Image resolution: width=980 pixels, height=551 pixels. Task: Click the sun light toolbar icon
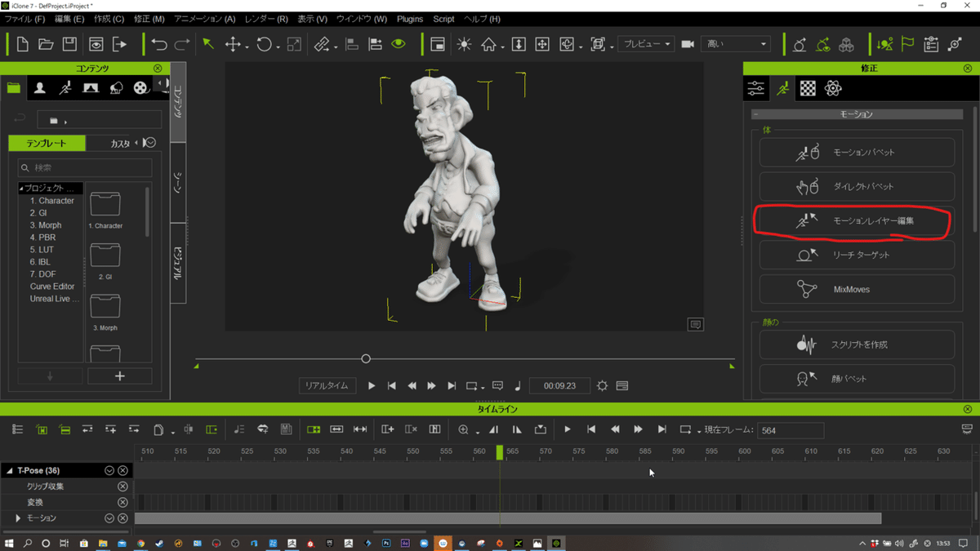464,44
